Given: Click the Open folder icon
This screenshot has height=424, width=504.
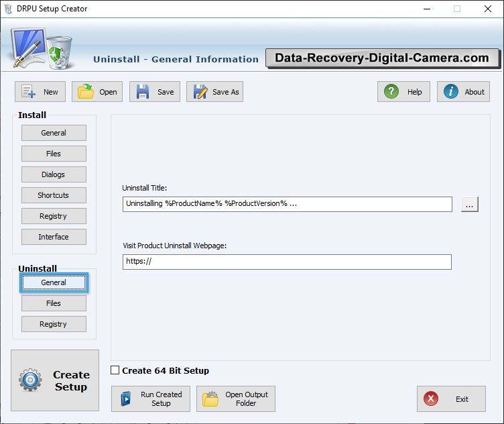Looking at the screenshot, I should tap(86, 92).
